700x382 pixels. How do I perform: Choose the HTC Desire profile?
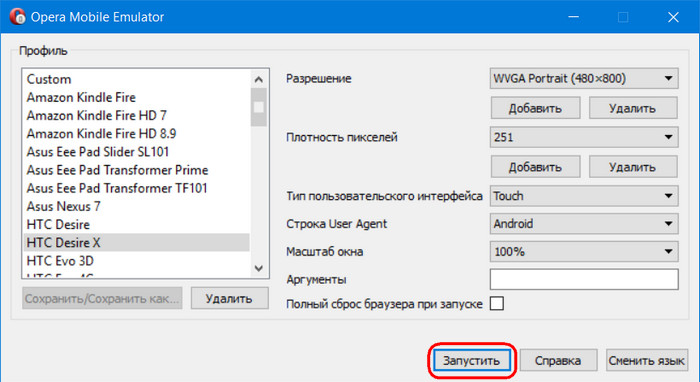tap(137, 224)
